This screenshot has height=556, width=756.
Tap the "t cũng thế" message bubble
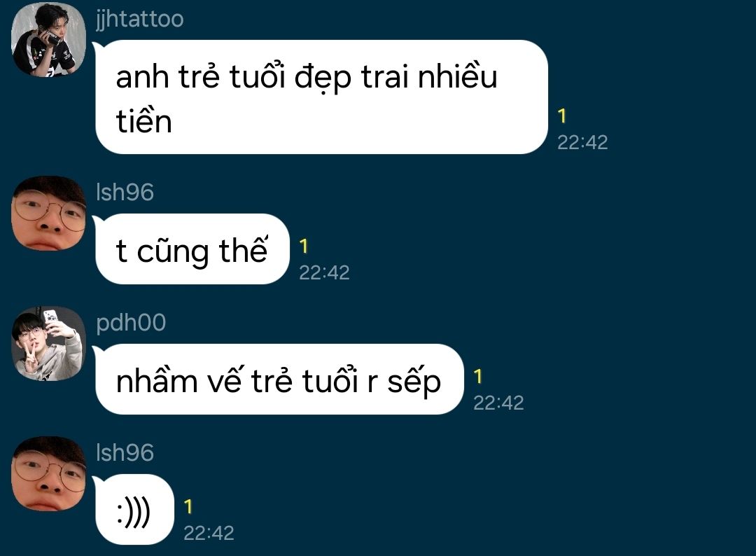click(x=192, y=249)
